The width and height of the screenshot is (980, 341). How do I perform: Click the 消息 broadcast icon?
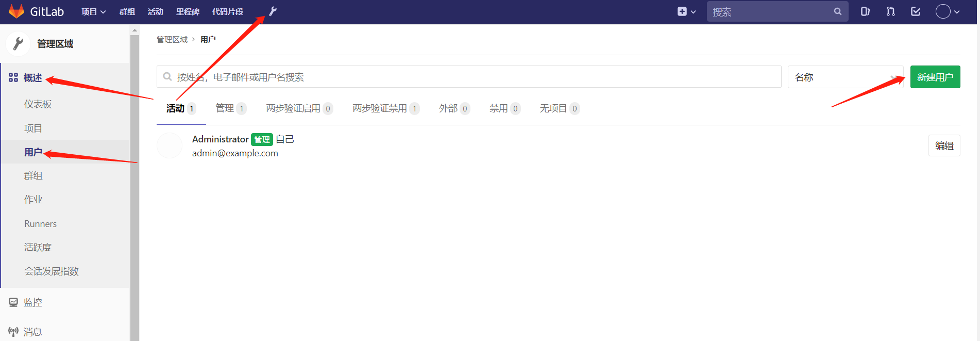pos(13,332)
